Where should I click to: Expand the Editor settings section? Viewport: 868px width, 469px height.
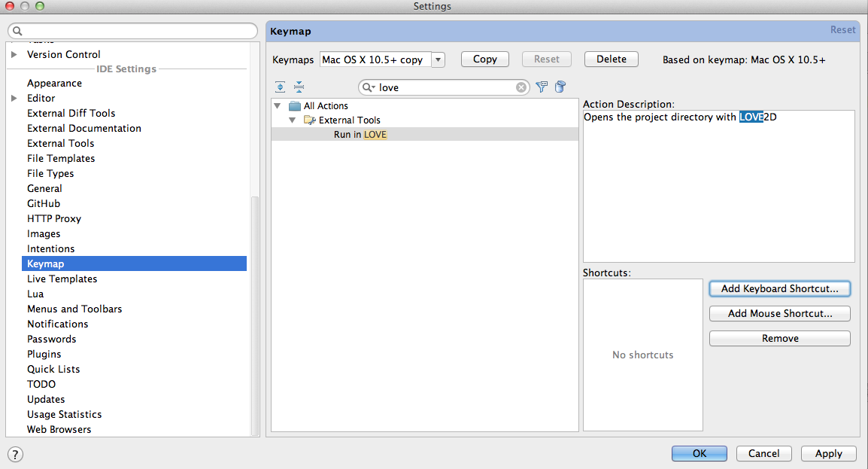click(x=14, y=98)
